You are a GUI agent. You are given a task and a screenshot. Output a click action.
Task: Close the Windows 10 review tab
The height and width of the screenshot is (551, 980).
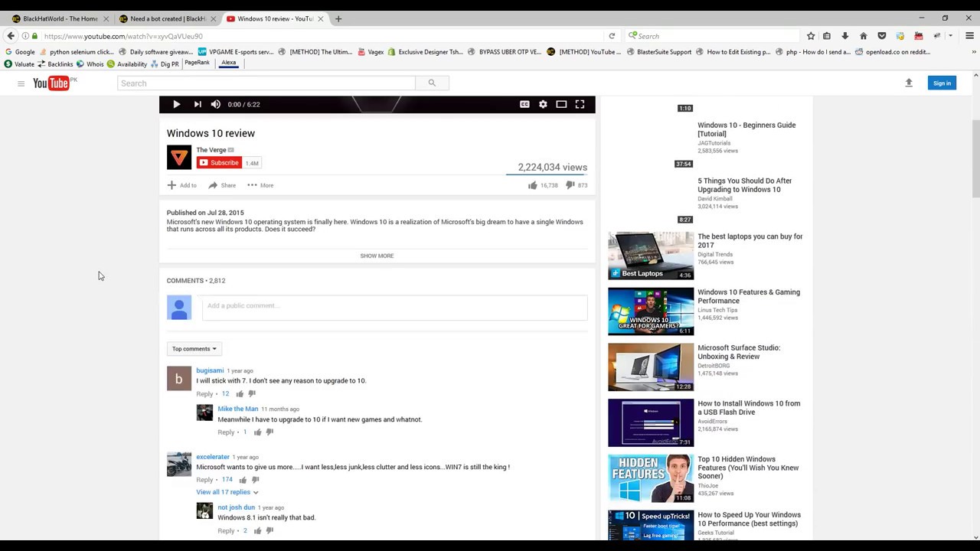click(x=321, y=18)
